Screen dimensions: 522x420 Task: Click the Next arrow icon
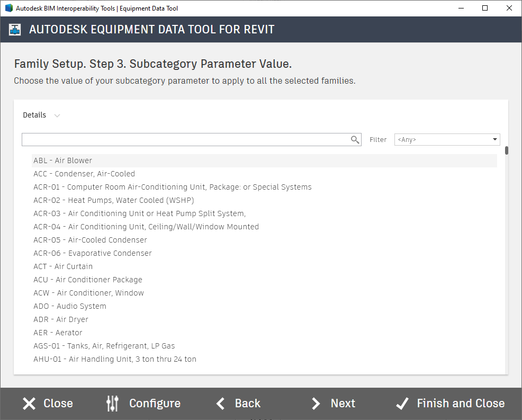(x=316, y=403)
